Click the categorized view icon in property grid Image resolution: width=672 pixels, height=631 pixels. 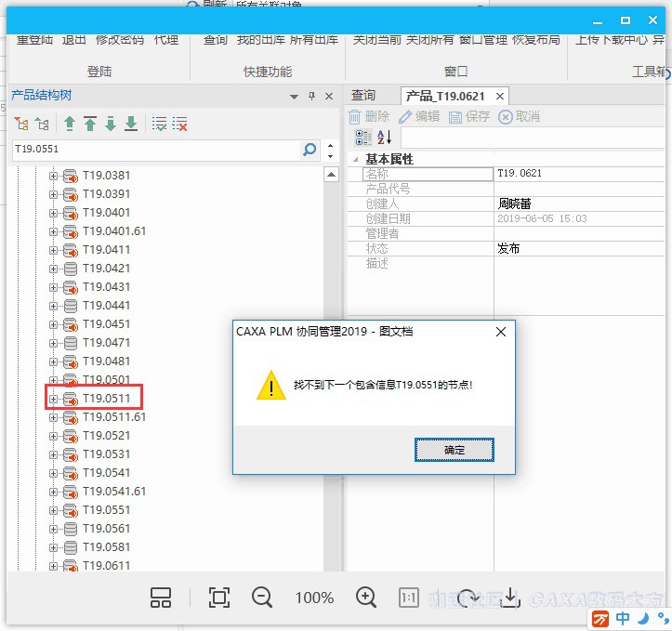point(363,138)
